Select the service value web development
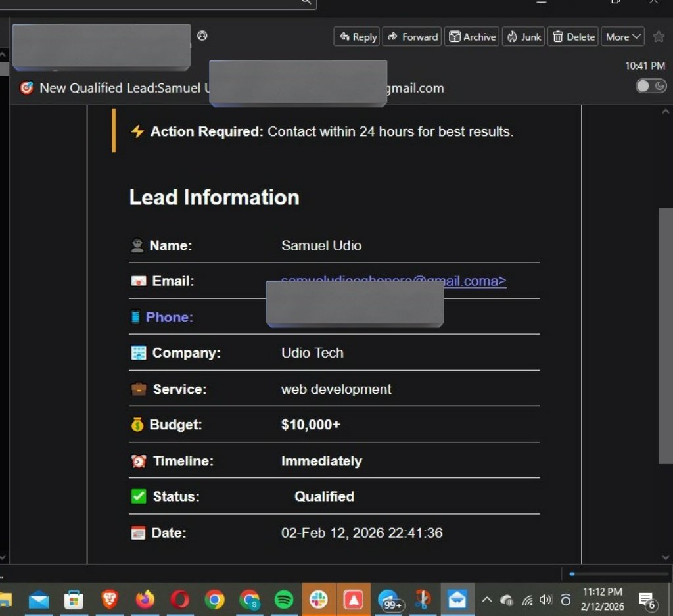673x616 pixels. [x=336, y=389]
